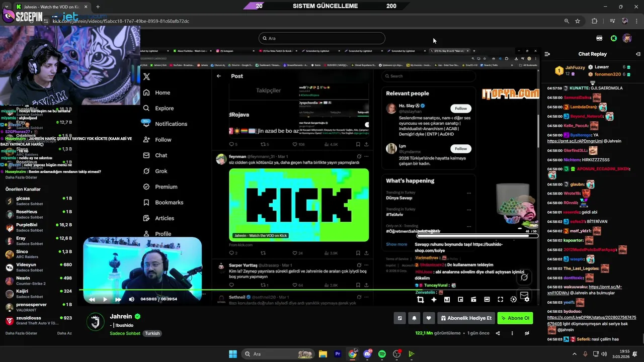
Task: Open Chrome media control music-list icon
Action: coord(612,21)
